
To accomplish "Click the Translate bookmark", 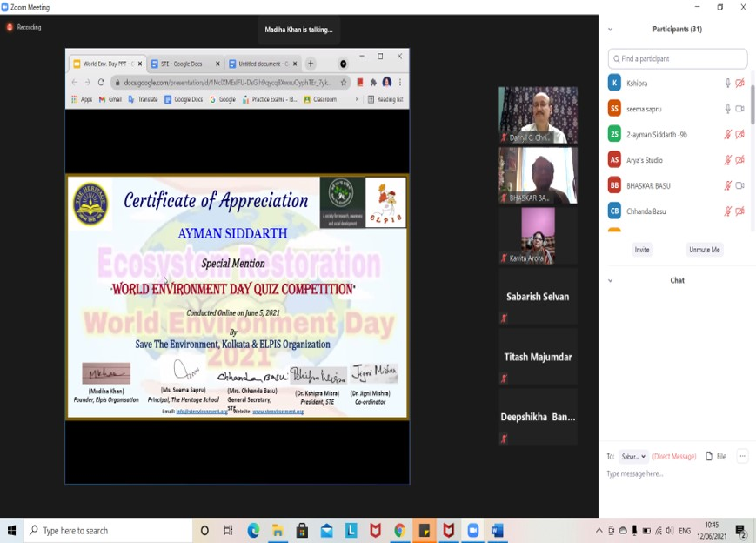I will pyautogui.click(x=143, y=99).
